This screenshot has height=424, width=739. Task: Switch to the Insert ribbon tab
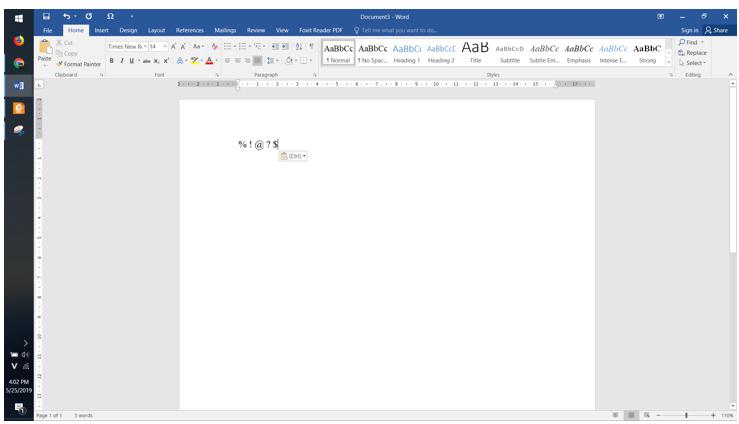[101, 30]
